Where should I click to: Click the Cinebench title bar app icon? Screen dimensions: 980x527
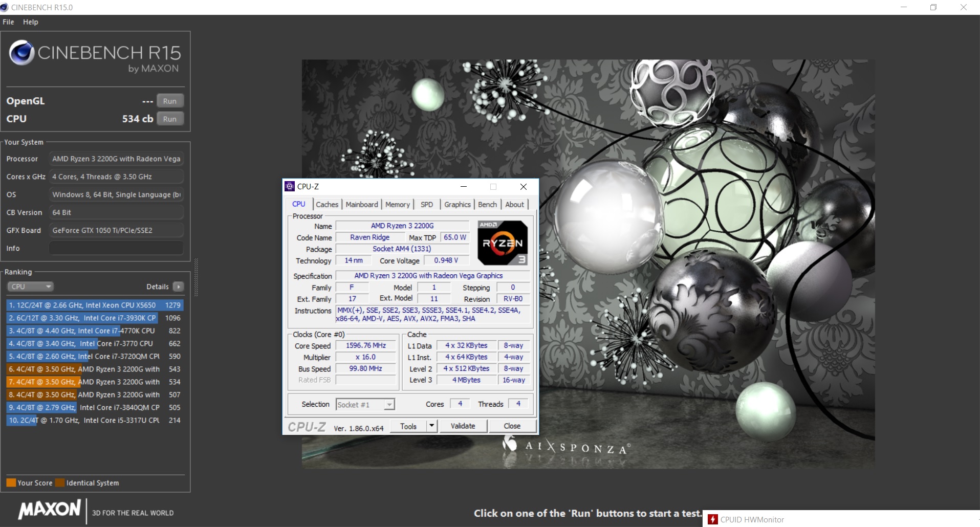[x=5, y=7]
